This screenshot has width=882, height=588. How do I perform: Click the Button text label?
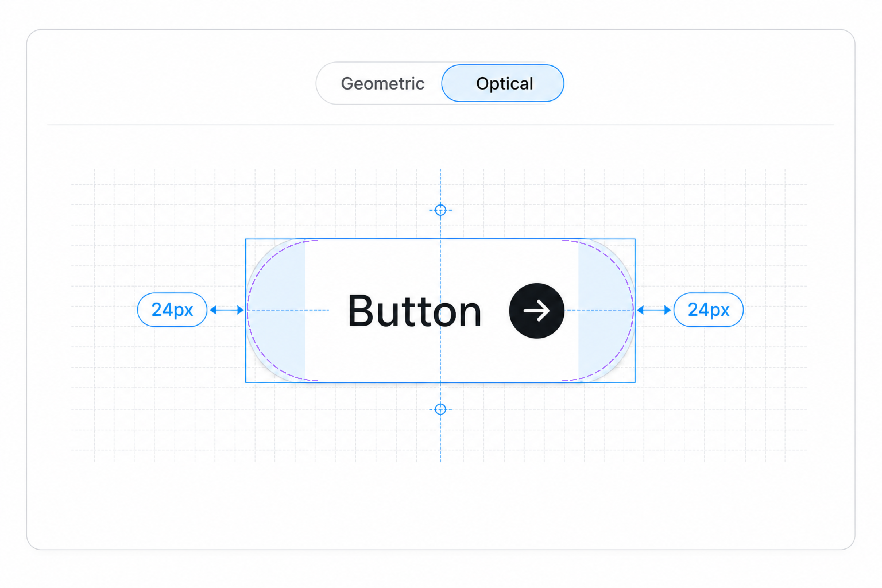(414, 311)
